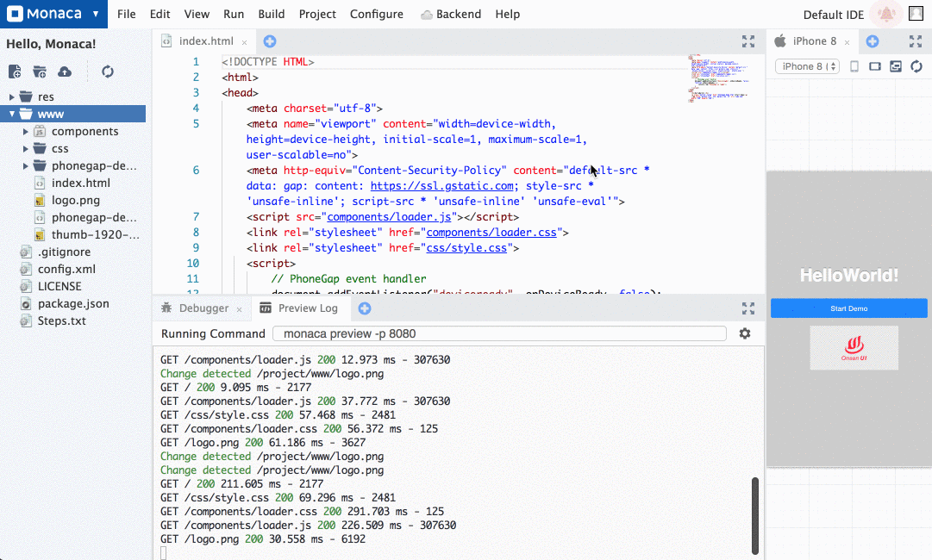Viewport: 932px width, 560px height.
Task: Close the iPhone 8 previewer tab
Action: tap(847, 42)
